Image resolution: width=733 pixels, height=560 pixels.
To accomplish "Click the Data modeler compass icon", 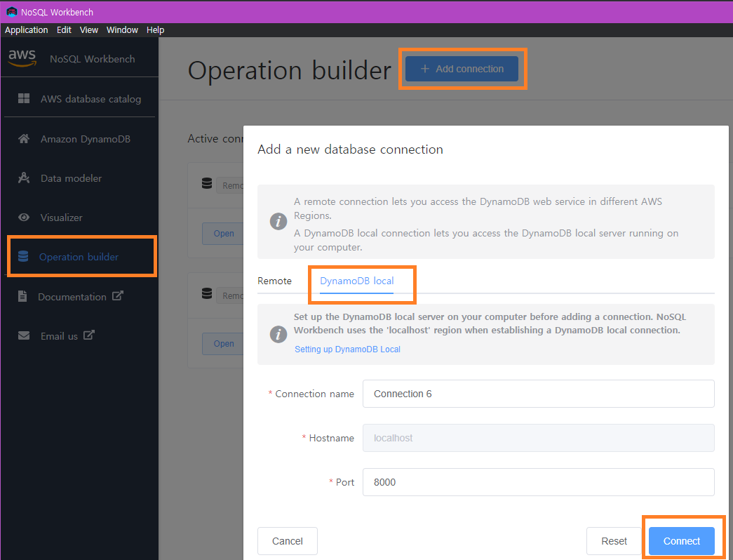I will [24, 178].
